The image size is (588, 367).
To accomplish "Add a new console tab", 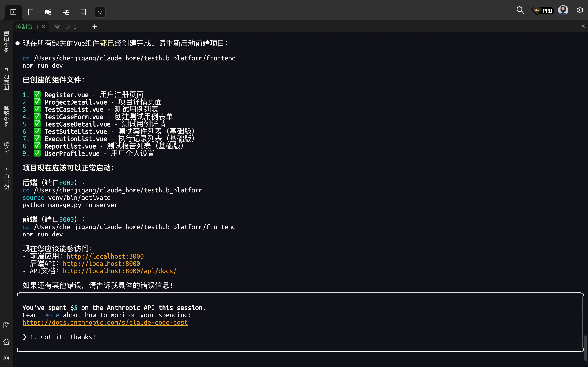I will [95, 27].
